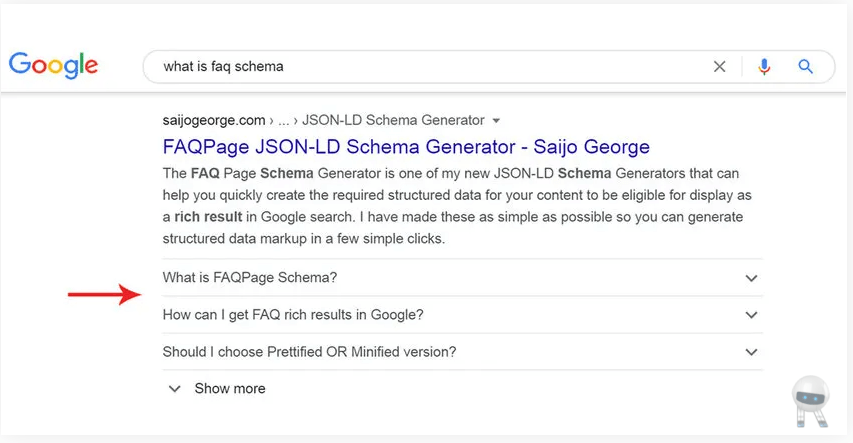Click the blue magnifying glass search icon
Screen dimensions: 853x443
click(805, 66)
